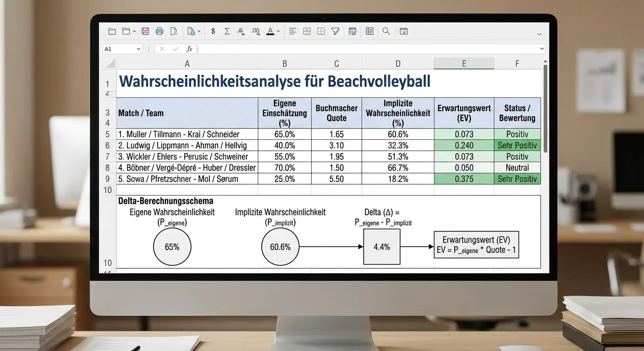Click title cell 'Wahrscheinlichkeitsanalyse für Beachvolleyball'

click(x=274, y=81)
